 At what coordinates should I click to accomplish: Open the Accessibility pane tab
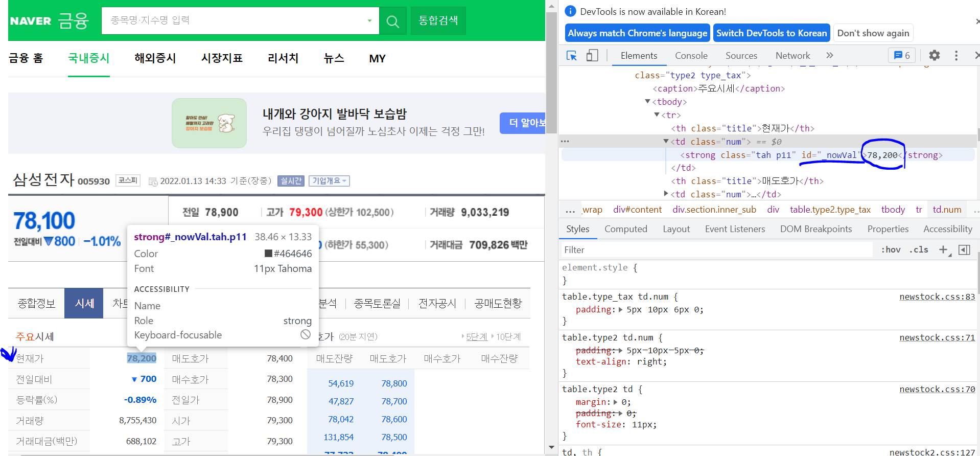pos(947,229)
